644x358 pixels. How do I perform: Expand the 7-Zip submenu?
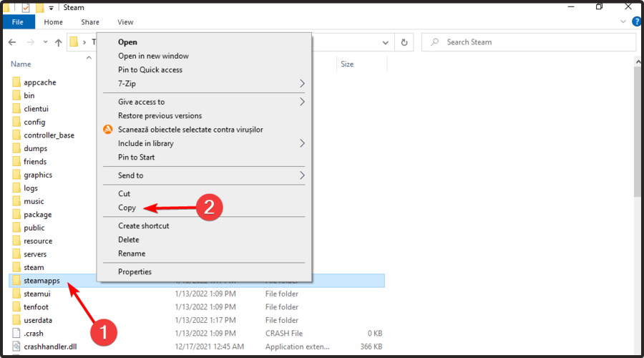click(x=204, y=84)
